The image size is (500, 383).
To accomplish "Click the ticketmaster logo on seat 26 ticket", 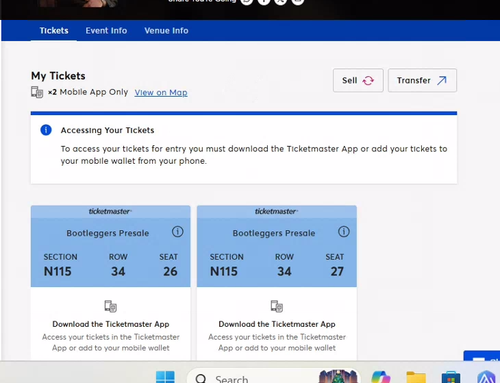I will coord(110,211).
